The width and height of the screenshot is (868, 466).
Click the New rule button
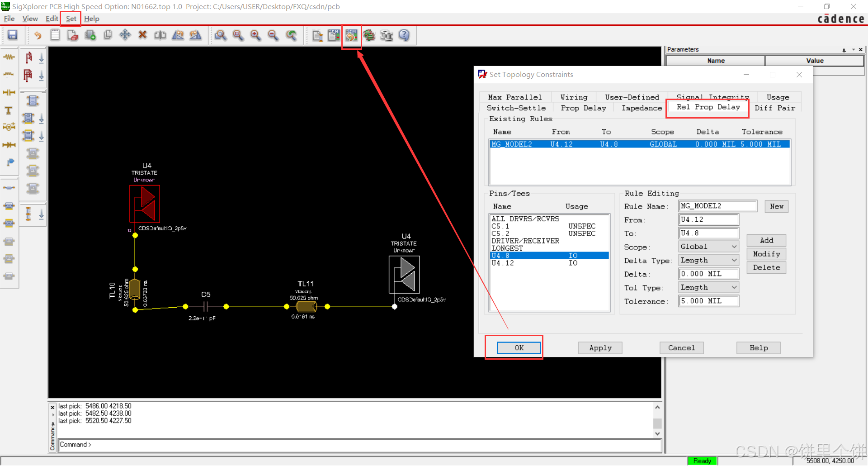pos(777,206)
